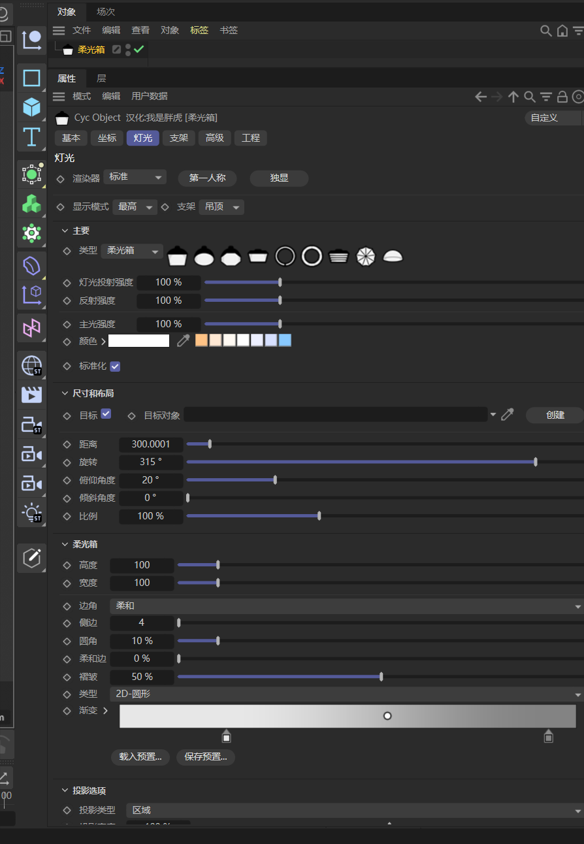This screenshot has width=584, height=844.
Task: Click the rectangle spline tool icon
Action: pyautogui.click(x=31, y=78)
